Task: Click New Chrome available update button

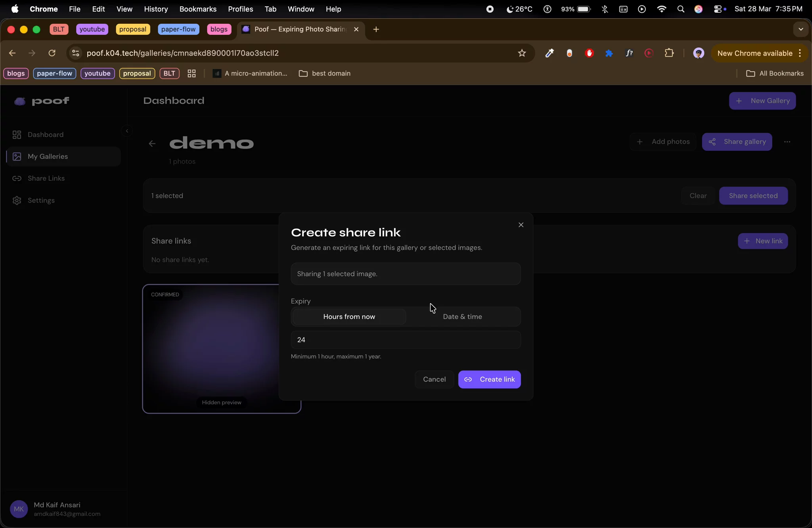Action: pos(759,53)
